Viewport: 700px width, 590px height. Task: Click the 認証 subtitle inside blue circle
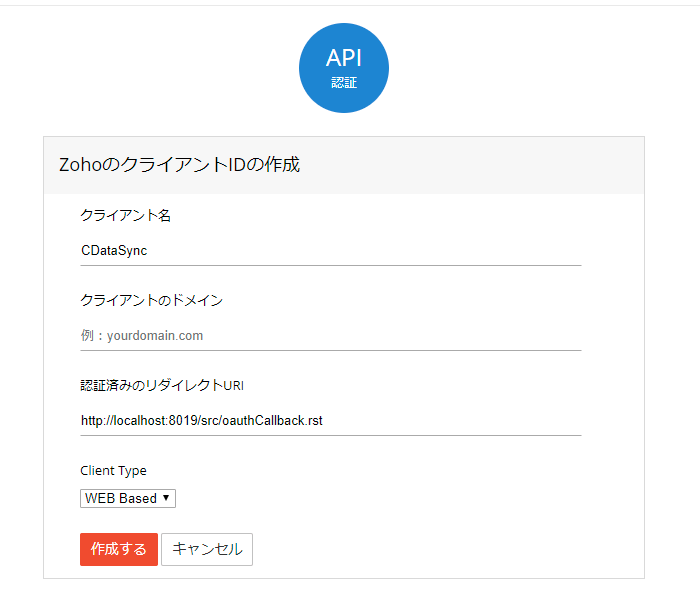tap(344, 83)
